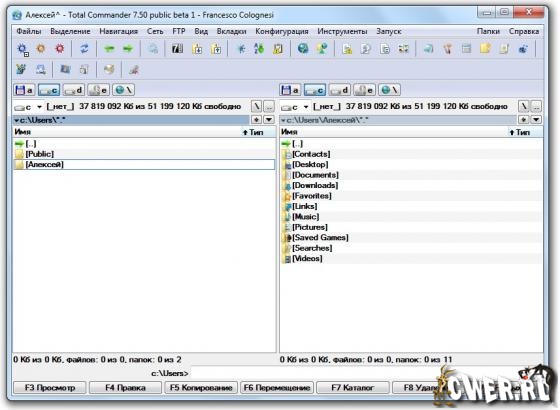Click the last icon in second toolbar row

tap(134, 69)
